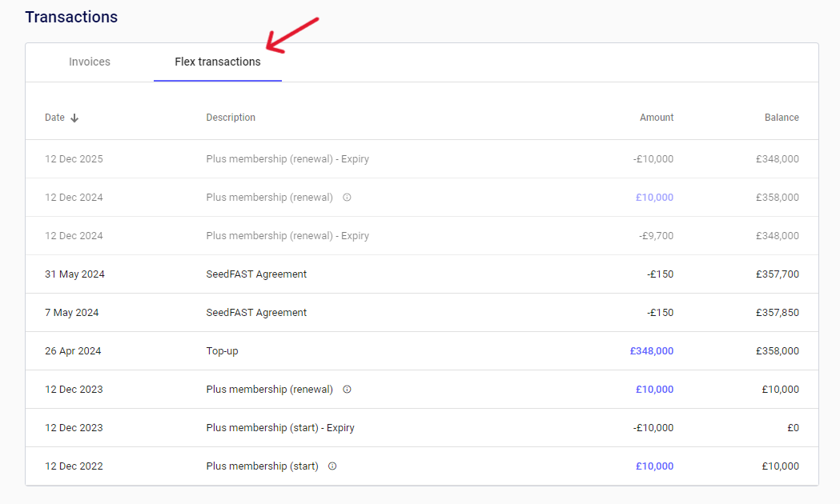Click the Balance column header
The image size is (840, 504).
781,118
